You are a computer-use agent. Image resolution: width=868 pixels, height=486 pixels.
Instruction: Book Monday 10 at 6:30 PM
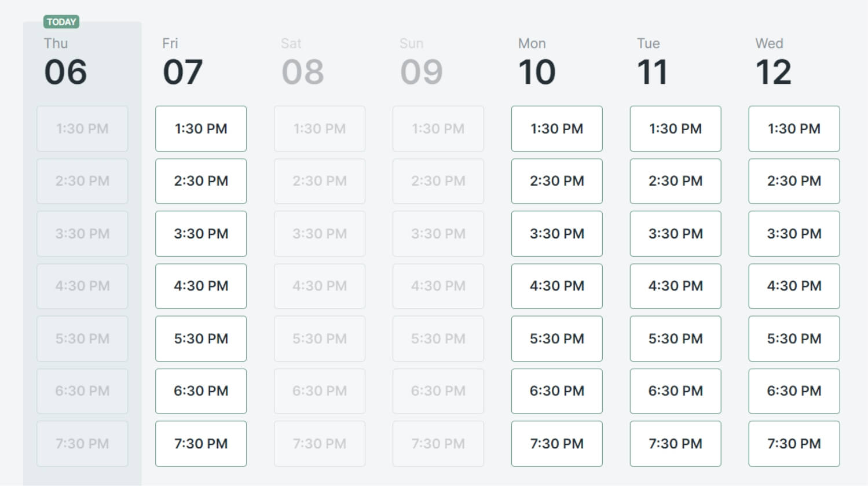pos(557,391)
